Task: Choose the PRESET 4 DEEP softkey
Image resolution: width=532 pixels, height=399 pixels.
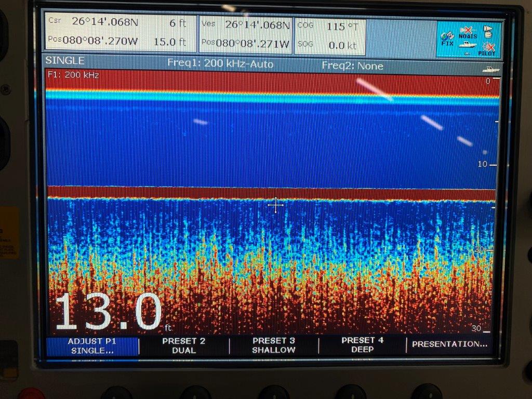Action: coord(362,346)
